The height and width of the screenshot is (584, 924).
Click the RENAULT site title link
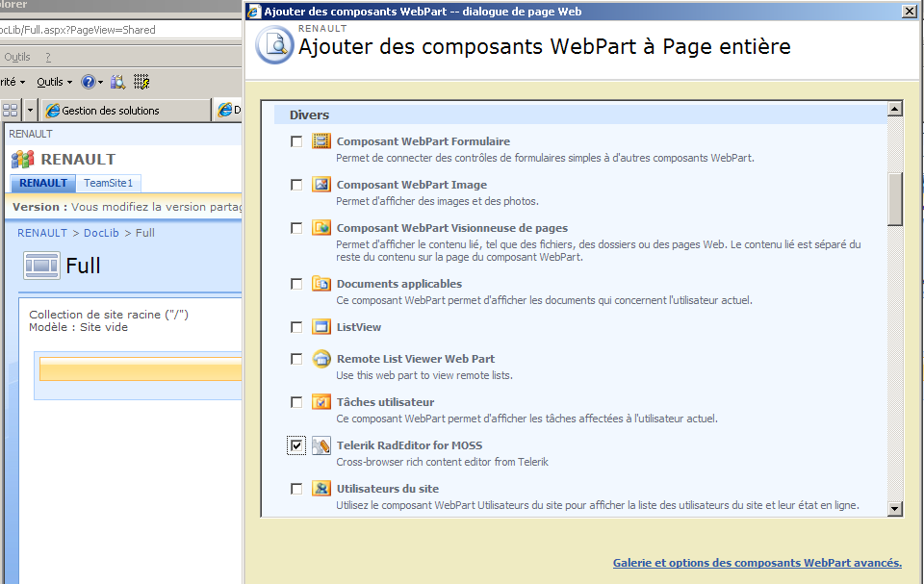point(78,159)
